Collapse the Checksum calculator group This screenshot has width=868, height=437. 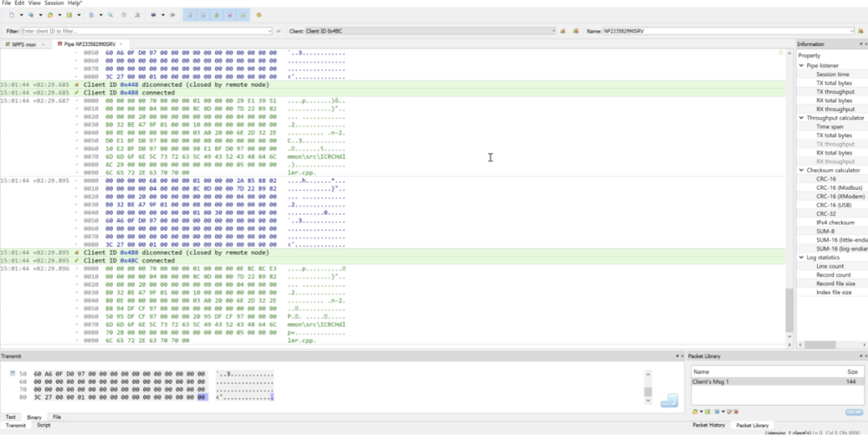[x=801, y=170]
